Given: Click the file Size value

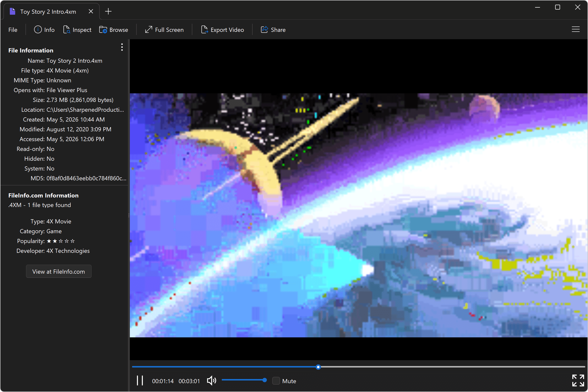Looking at the screenshot, I should pos(80,100).
